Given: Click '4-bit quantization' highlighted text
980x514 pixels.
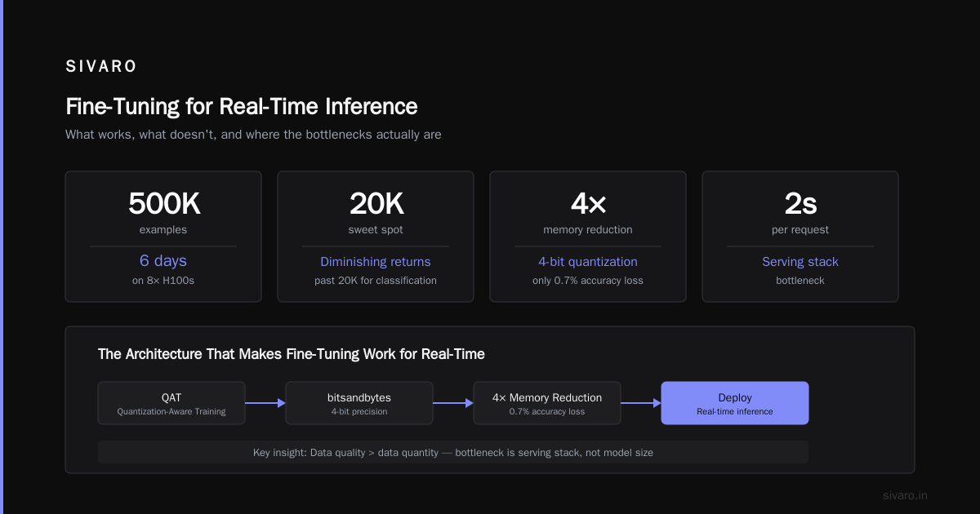Looking at the screenshot, I should click(588, 262).
